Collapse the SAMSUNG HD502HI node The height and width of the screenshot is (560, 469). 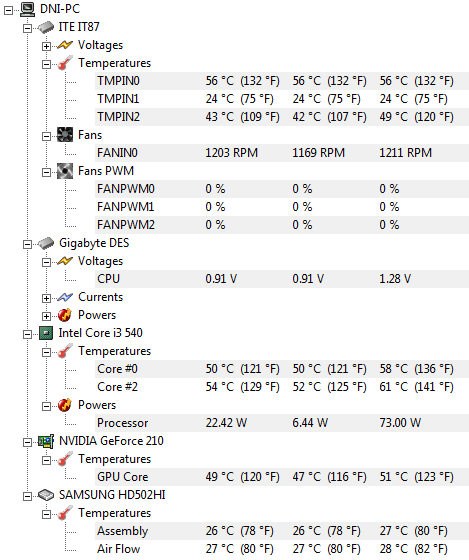click(28, 496)
